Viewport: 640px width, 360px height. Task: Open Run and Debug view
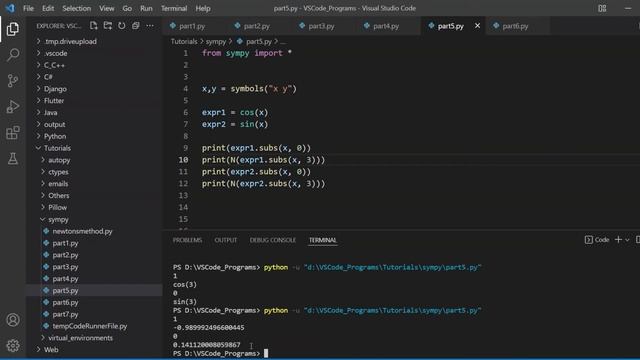coord(13,107)
